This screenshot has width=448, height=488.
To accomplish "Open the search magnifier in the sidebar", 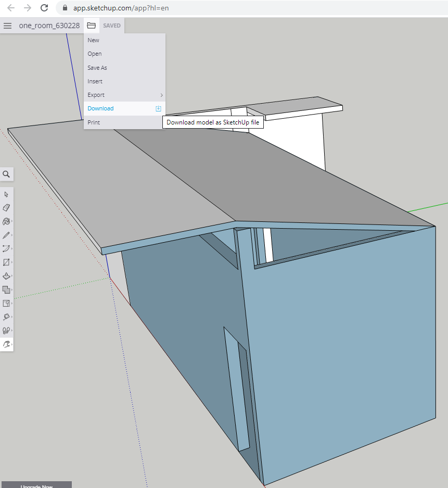I will point(6,174).
